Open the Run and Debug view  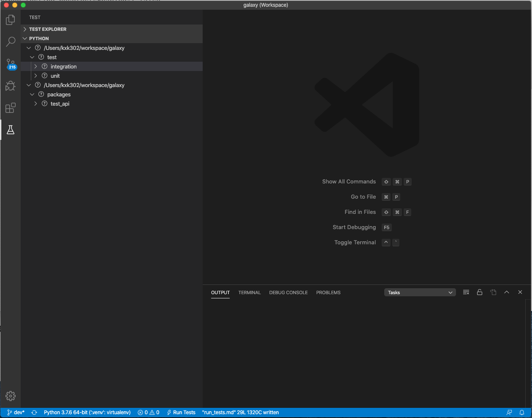point(10,86)
